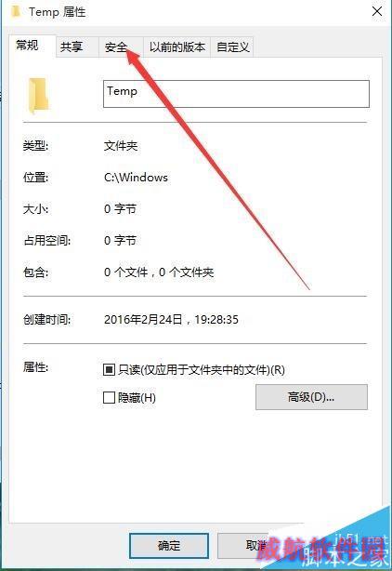This screenshot has height=571, width=392.
Task: Close the Temp 属性 dialog
Action: point(377,11)
